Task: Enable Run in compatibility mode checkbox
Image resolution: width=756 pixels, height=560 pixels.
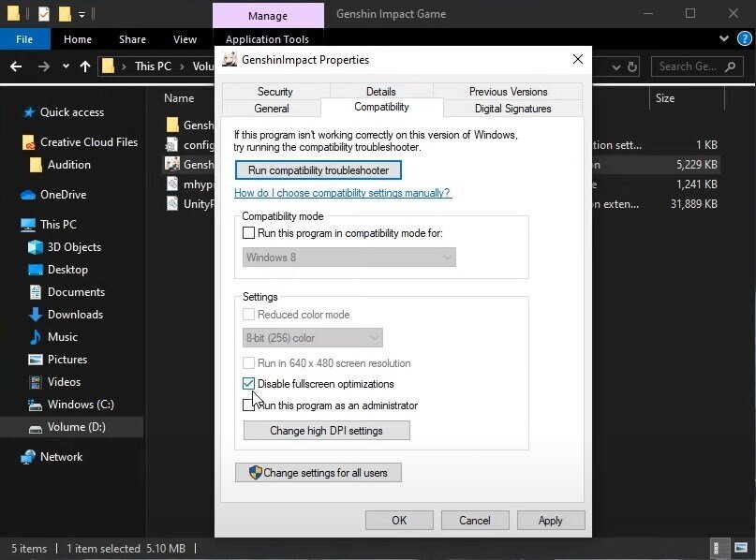Action: click(x=248, y=233)
